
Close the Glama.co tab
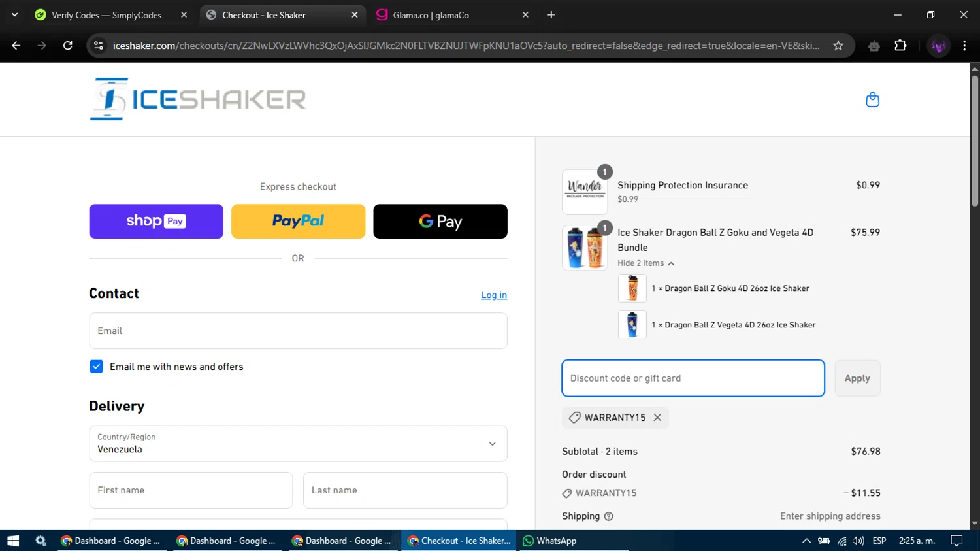(525, 15)
